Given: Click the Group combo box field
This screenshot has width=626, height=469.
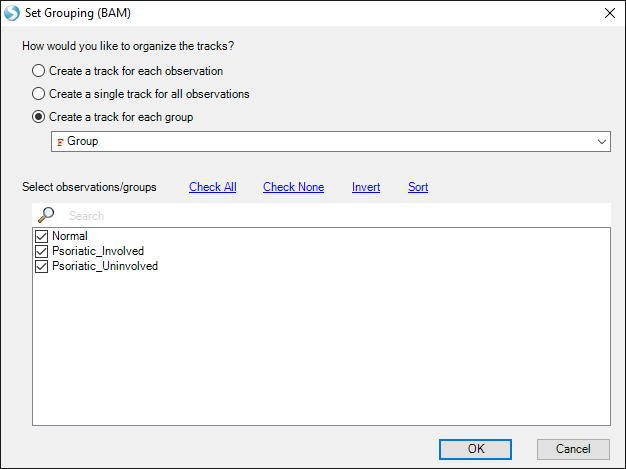Looking at the screenshot, I should point(331,142).
